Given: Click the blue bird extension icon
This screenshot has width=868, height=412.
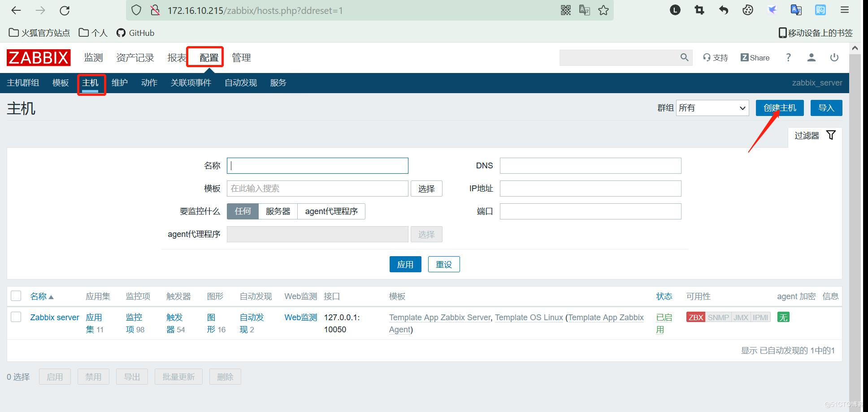Looking at the screenshot, I should point(772,10).
